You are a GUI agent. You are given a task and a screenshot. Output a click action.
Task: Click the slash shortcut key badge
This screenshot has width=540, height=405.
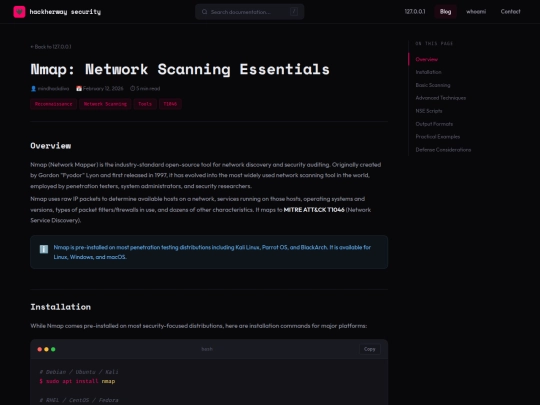[294, 12]
